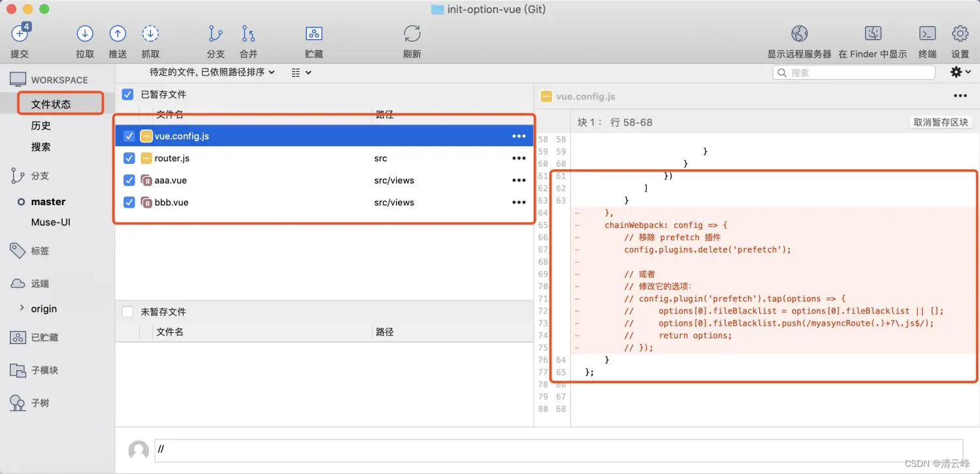Click the commit message input field
This screenshot has width=980, height=474.
pos(558,450)
